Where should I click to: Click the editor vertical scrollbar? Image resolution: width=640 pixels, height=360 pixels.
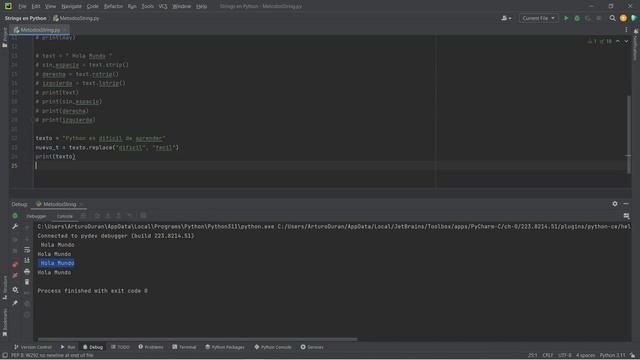(629, 135)
